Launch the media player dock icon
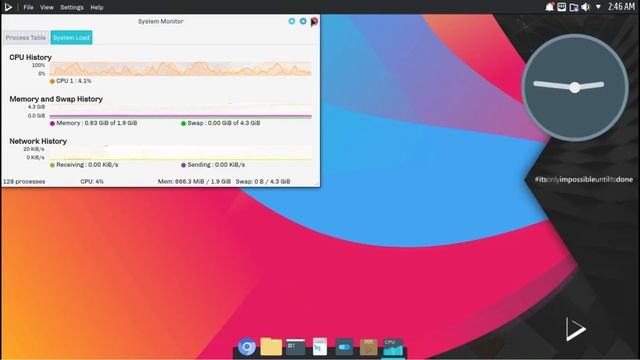This screenshot has height=360, width=640. (x=368, y=347)
